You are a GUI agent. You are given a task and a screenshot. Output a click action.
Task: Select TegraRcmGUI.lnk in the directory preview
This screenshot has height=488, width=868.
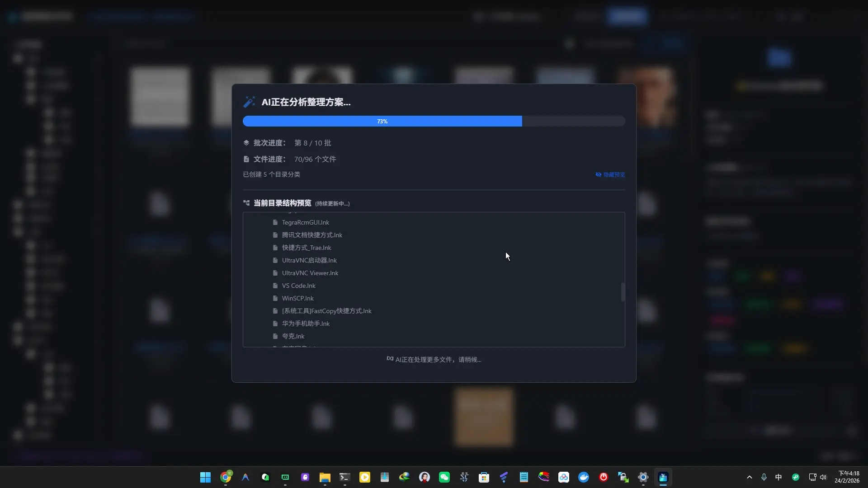[306, 222]
